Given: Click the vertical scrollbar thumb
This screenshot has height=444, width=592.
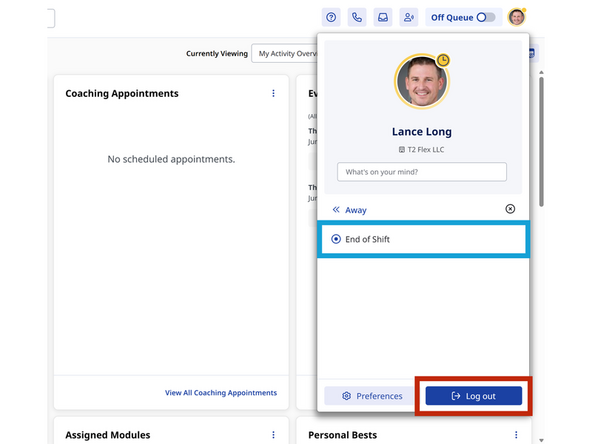Looking at the screenshot, I should coord(541,142).
